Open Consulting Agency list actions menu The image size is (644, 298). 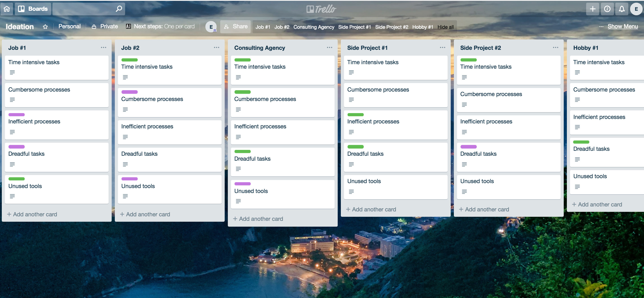(x=329, y=48)
